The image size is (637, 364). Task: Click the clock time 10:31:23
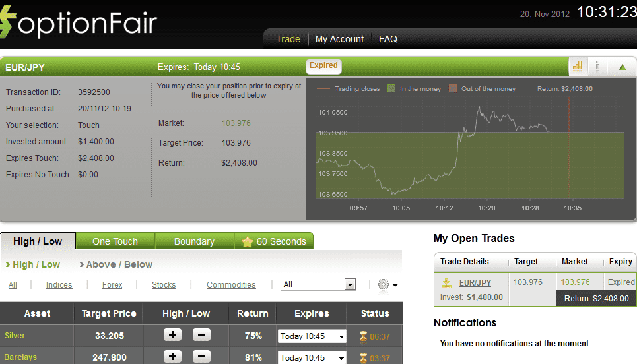pyautogui.click(x=607, y=12)
